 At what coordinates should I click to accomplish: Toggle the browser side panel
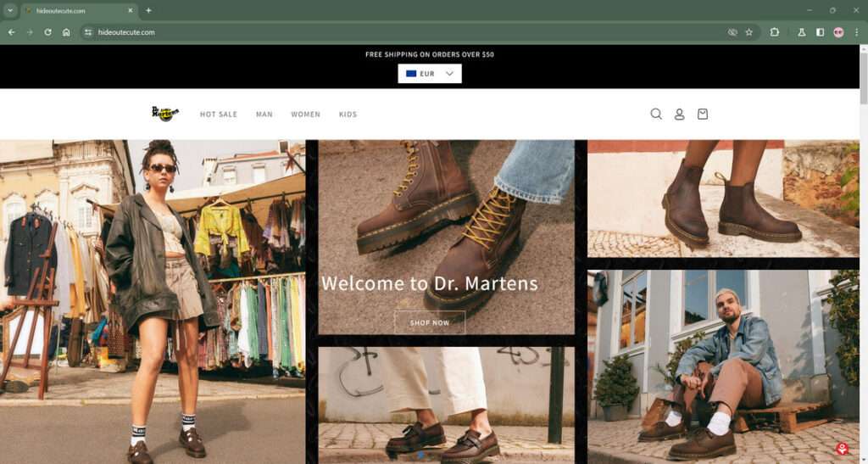(x=820, y=32)
